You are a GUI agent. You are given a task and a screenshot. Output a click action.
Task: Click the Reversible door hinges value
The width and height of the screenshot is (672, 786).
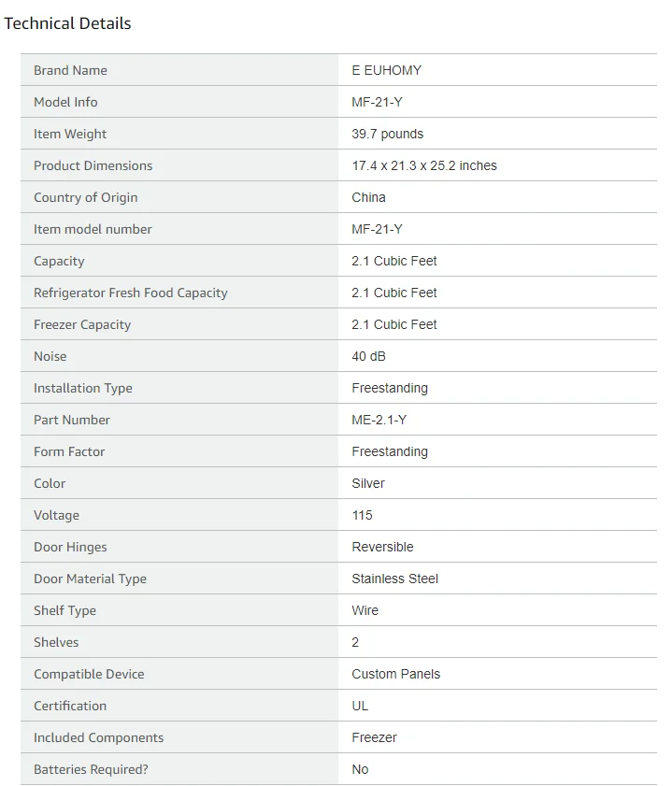(382, 547)
